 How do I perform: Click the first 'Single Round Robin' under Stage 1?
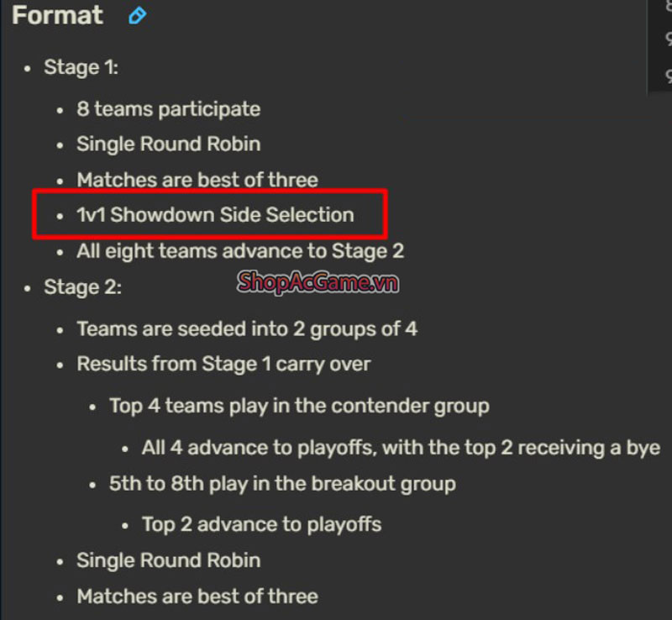pos(169,144)
